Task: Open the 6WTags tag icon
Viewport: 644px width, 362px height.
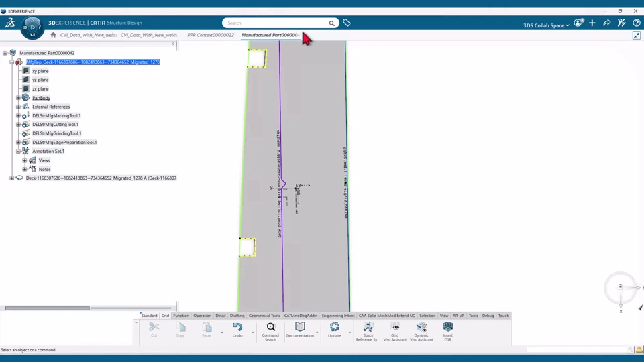Action: click(x=347, y=23)
